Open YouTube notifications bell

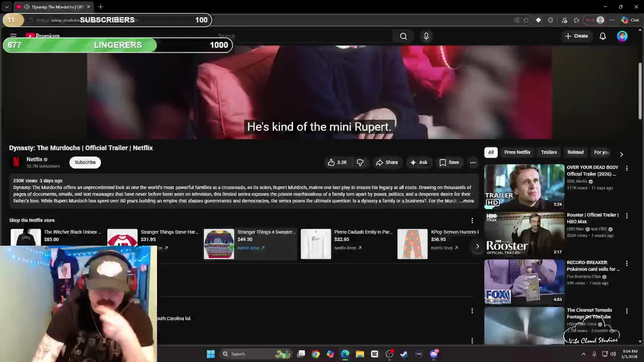click(x=603, y=36)
